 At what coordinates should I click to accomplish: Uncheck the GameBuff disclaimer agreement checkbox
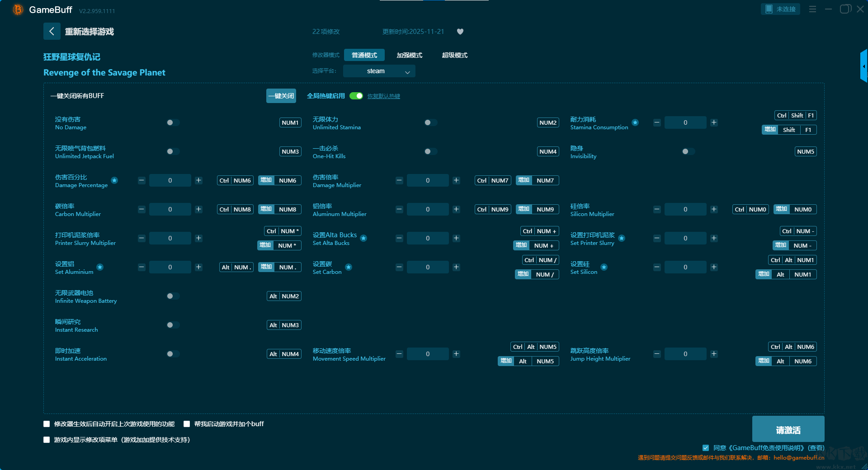pyautogui.click(x=706, y=448)
